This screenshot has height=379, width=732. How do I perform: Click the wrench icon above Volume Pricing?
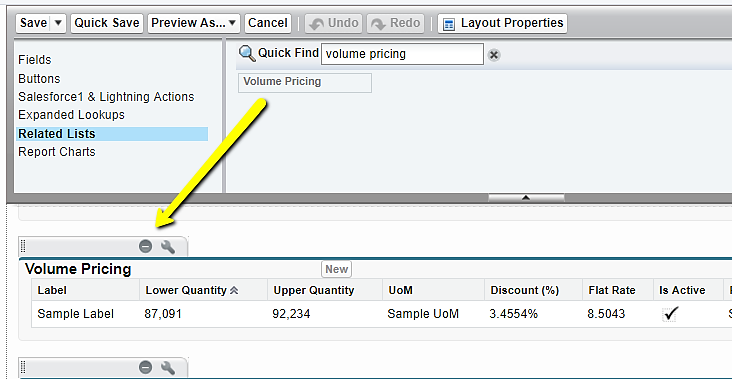pos(168,246)
